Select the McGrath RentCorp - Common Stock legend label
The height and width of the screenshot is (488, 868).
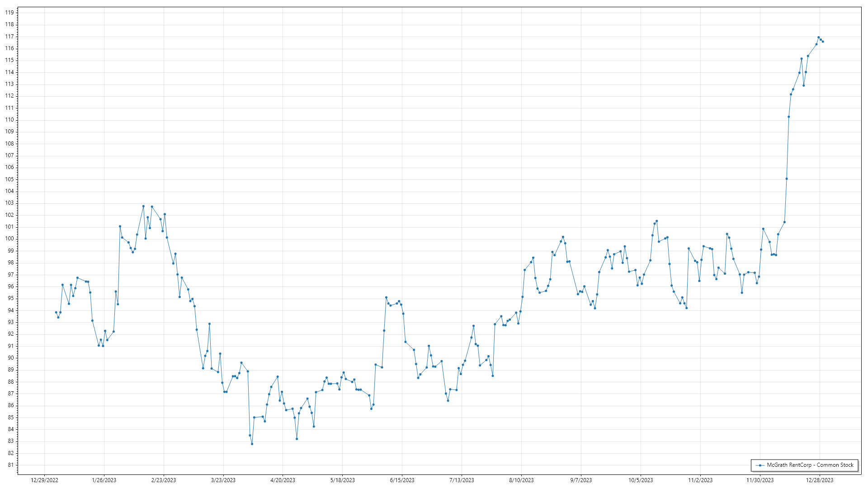pyautogui.click(x=810, y=465)
